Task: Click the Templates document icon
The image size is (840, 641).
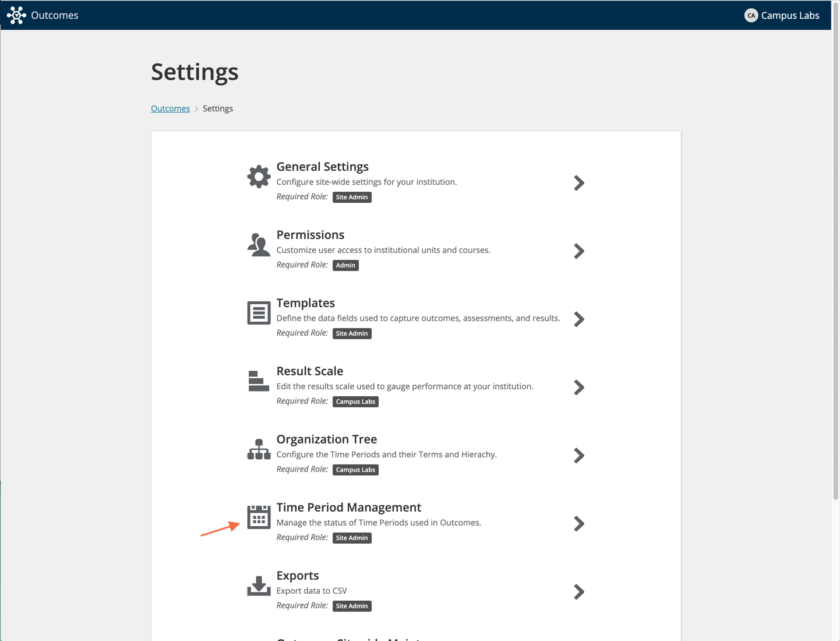Action: click(259, 313)
